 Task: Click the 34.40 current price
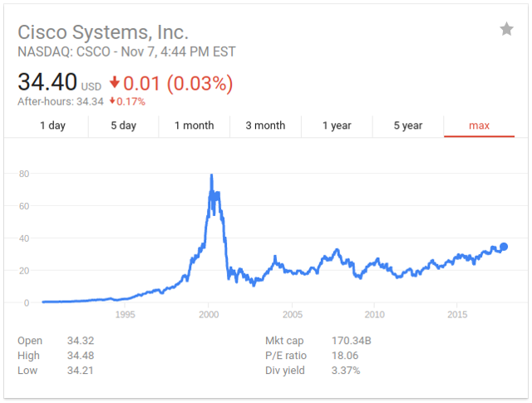click(x=47, y=83)
